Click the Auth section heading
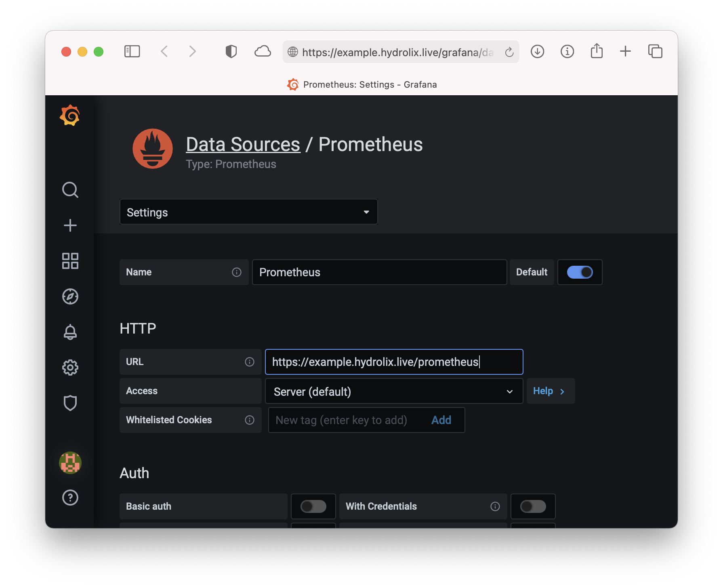The width and height of the screenshot is (723, 588). pos(135,473)
